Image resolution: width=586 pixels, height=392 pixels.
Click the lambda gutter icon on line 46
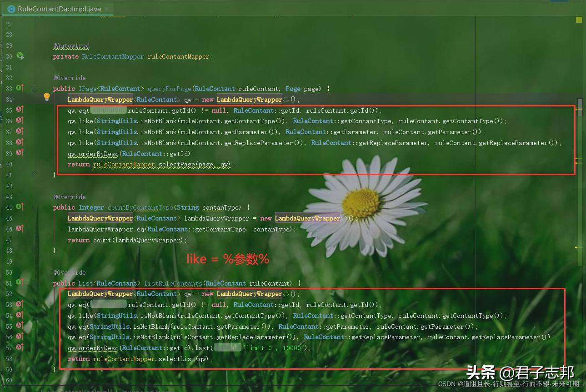(18, 229)
